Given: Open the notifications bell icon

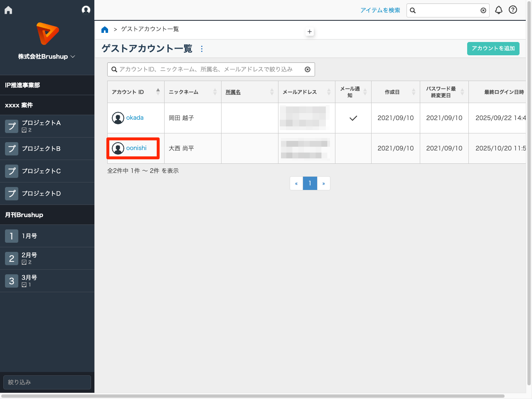Looking at the screenshot, I should pos(499,10).
